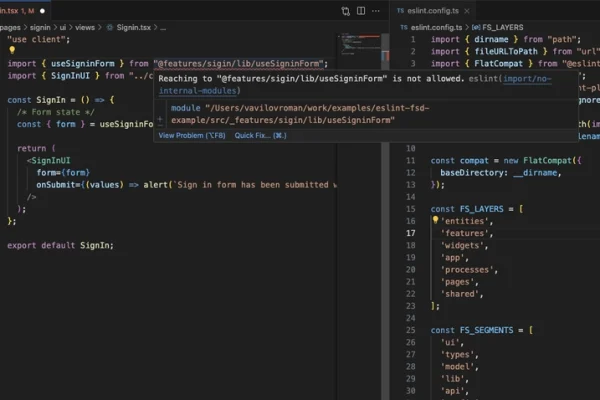Click the 'entities' array item
Viewport: 600px width, 400px height.
[x=467, y=221]
